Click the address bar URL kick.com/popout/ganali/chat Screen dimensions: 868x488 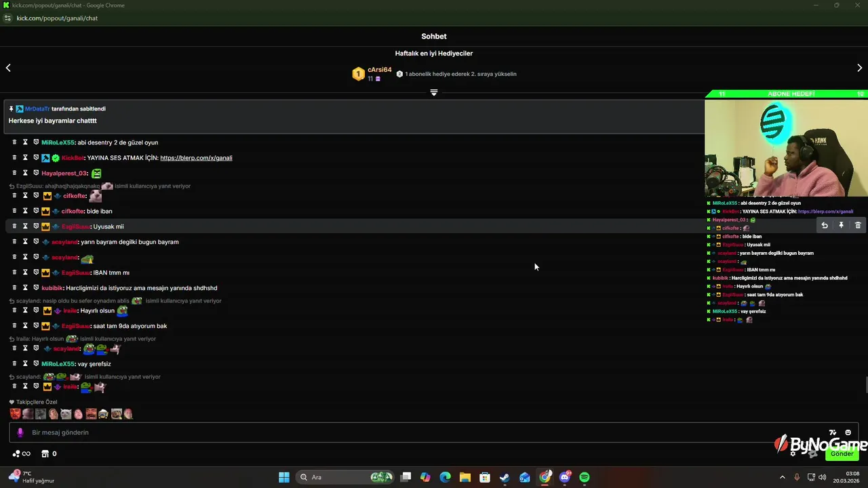point(57,18)
